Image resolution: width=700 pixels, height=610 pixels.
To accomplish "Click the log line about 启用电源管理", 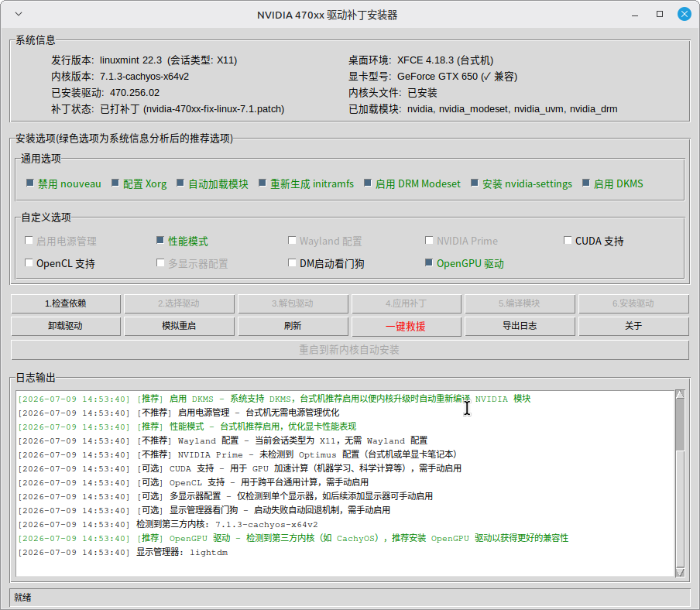I will pos(179,413).
